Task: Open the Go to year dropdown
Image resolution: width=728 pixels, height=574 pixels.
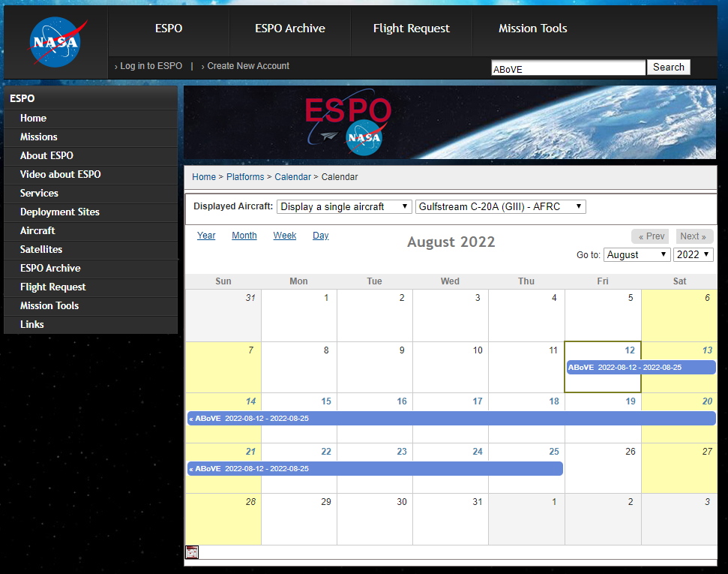Action: pos(694,254)
